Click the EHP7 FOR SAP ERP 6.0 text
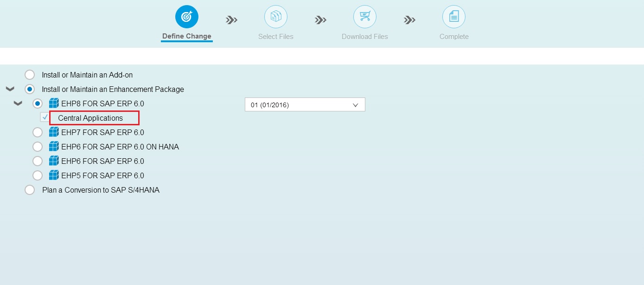This screenshot has height=285, width=644. coord(102,132)
